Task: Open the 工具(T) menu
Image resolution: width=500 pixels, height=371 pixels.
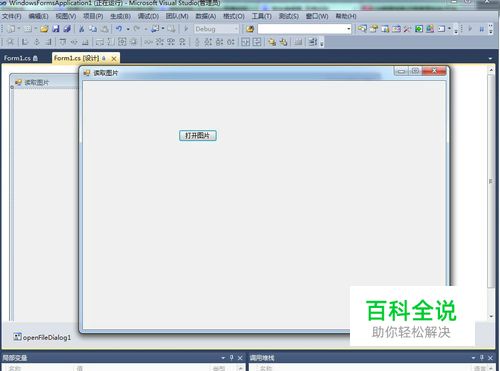Action: 262,16
